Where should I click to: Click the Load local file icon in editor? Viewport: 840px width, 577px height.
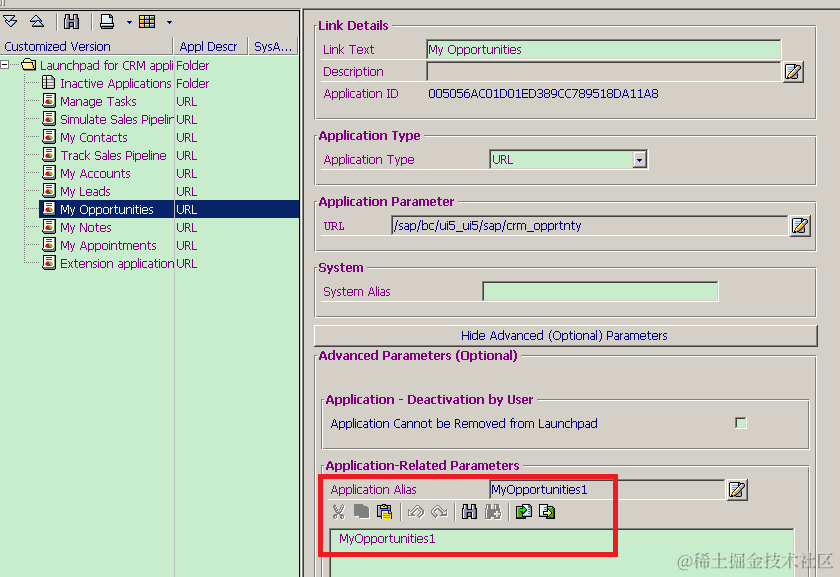[523, 512]
